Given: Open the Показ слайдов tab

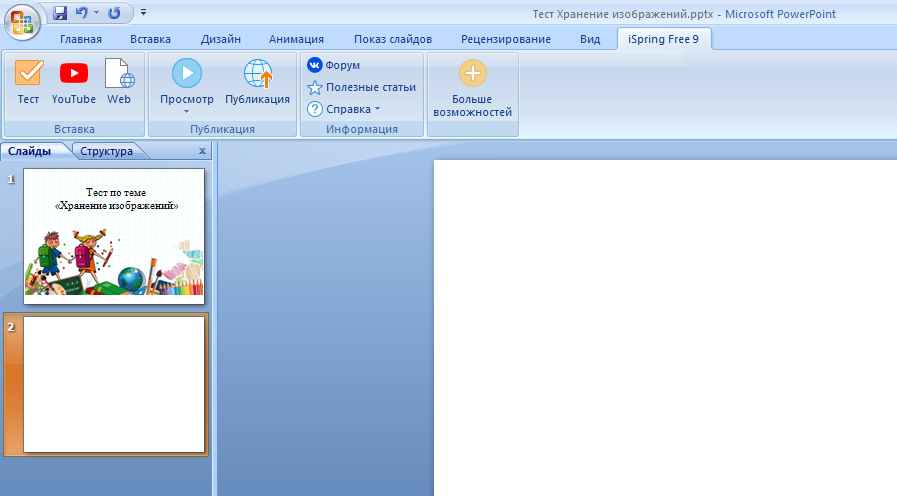Looking at the screenshot, I should click(x=393, y=39).
